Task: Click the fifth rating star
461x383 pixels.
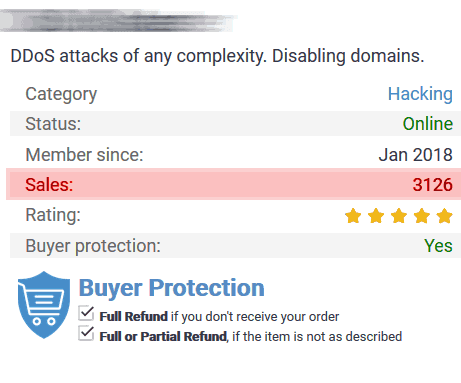Action: coord(445,216)
